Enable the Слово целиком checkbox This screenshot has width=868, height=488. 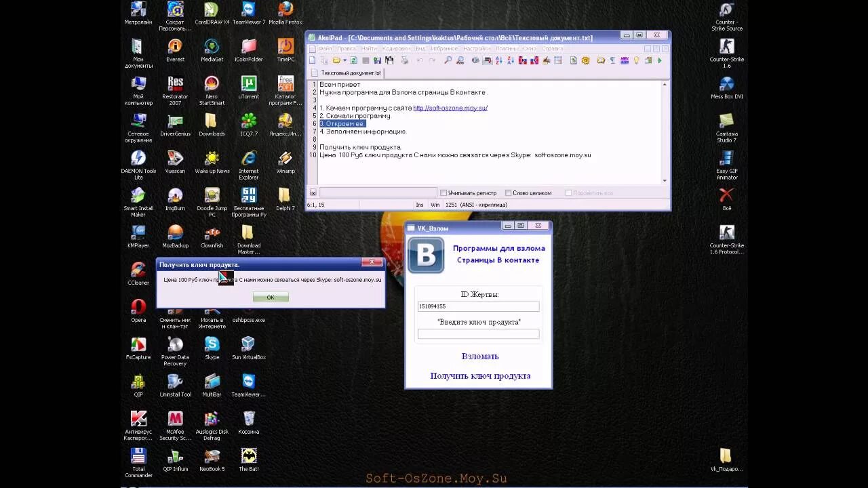pyautogui.click(x=508, y=193)
